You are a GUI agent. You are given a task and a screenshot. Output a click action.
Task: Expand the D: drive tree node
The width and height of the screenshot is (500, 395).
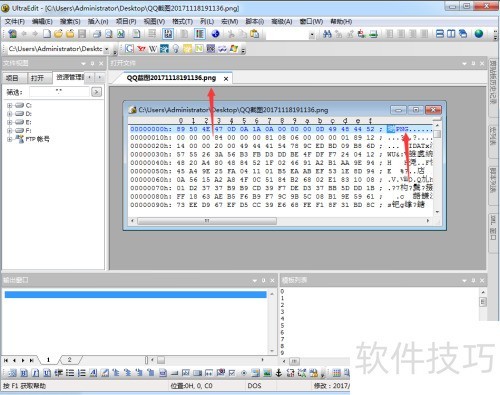tap(9, 114)
